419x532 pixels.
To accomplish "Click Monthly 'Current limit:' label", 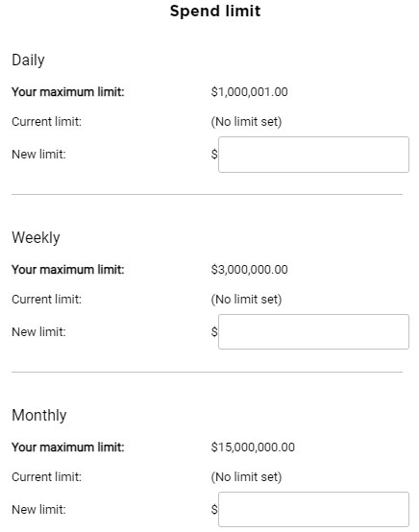I will point(46,477).
